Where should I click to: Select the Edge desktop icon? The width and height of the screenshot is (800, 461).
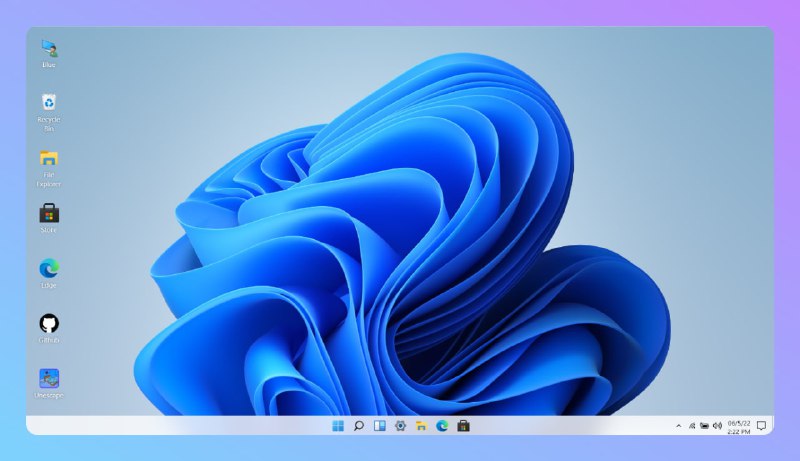(x=49, y=273)
